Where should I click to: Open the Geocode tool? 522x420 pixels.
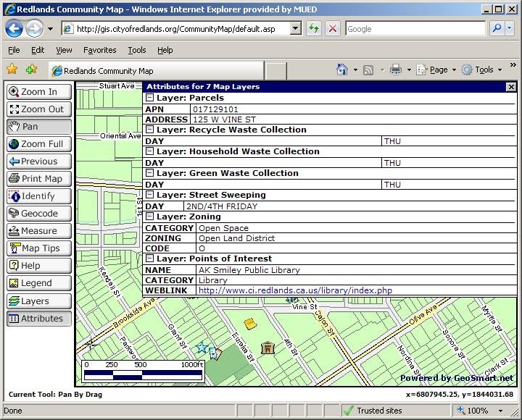[x=39, y=214]
